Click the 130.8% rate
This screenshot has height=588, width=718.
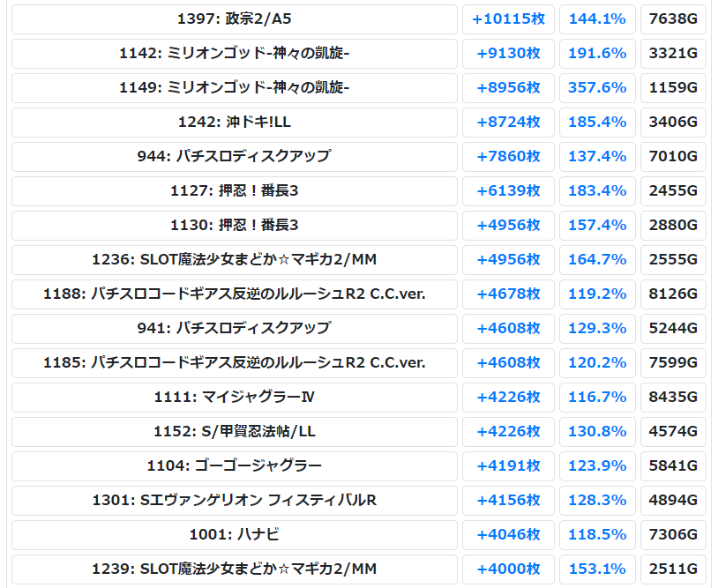coord(597,431)
